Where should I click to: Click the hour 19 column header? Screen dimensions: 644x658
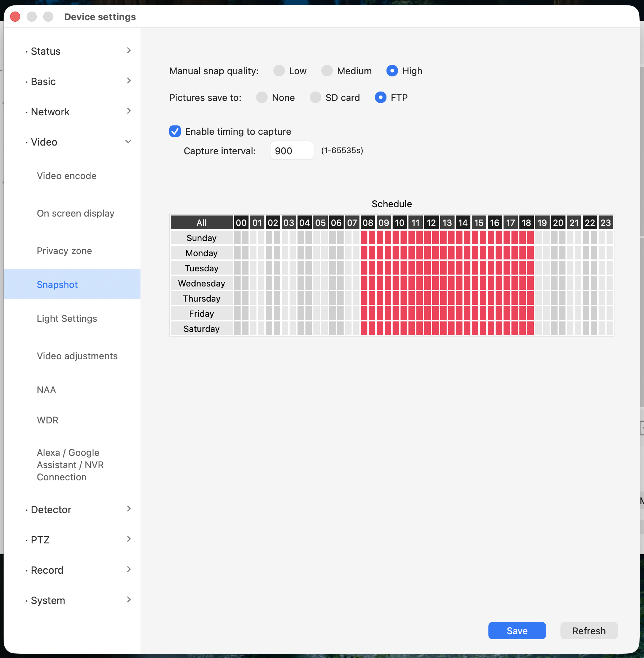pos(542,223)
